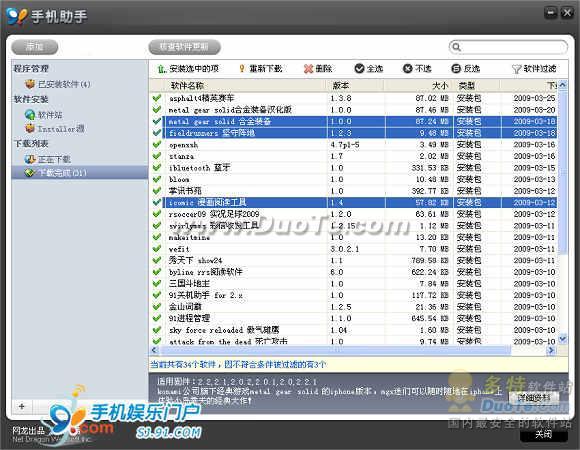This screenshot has height=450, width=580.
Task: Click version 4.7p1-5 of openssh
Action: 345,145
